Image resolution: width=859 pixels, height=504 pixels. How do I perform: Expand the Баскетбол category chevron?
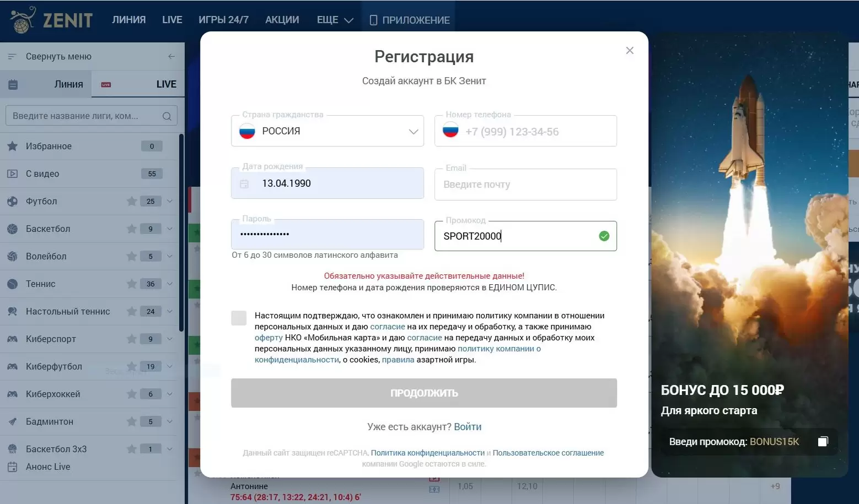170,229
